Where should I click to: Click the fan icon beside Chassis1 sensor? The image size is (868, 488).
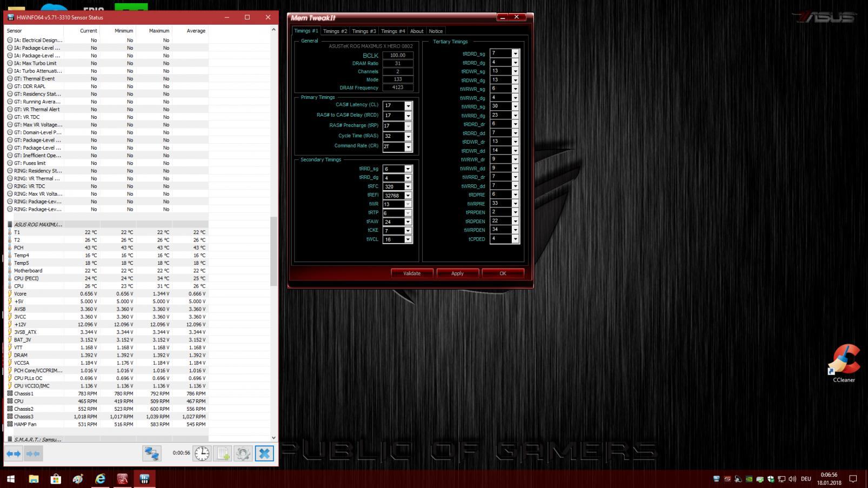(10, 393)
